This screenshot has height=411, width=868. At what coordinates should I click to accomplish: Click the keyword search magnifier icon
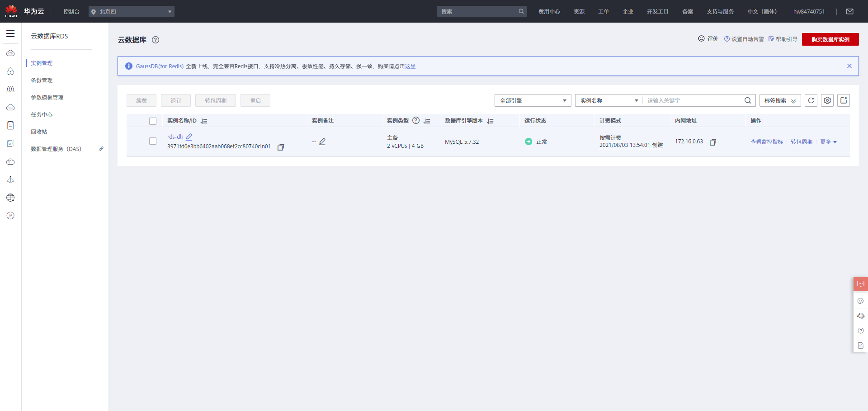click(x=748, y=100)
